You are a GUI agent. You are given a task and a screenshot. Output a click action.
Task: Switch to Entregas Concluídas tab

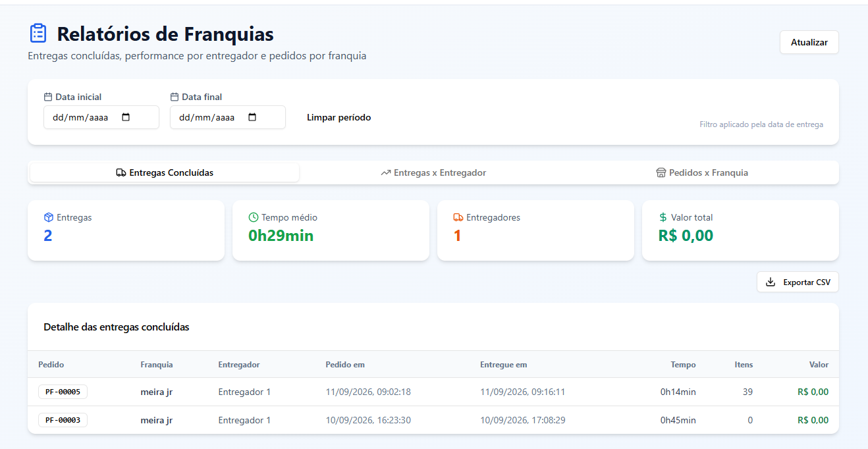(165, 172)
